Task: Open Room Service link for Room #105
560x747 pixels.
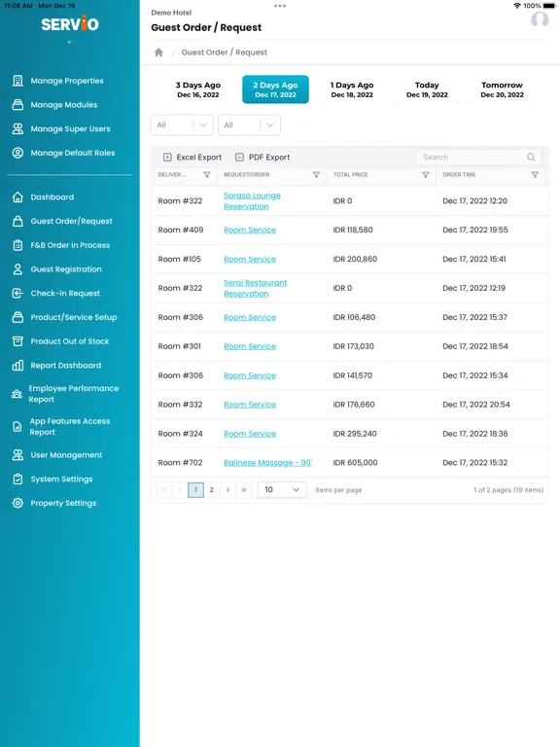Action: point(250,259)
